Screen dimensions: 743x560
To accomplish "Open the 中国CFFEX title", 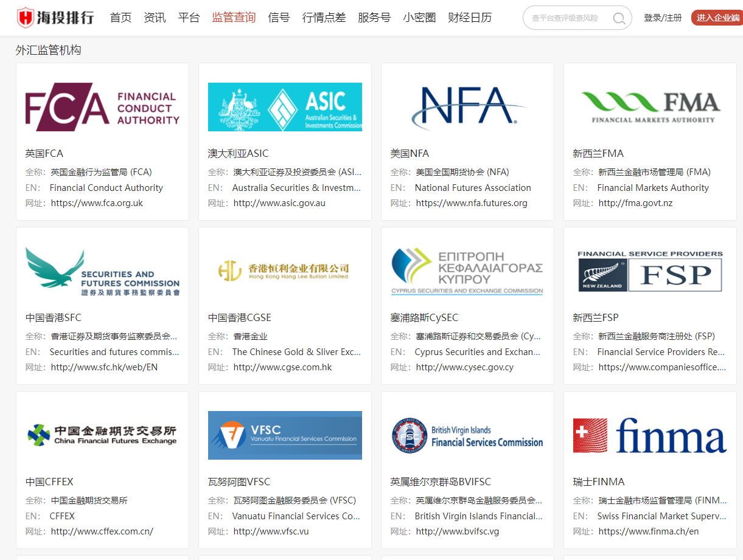I will tap(49, 482).
